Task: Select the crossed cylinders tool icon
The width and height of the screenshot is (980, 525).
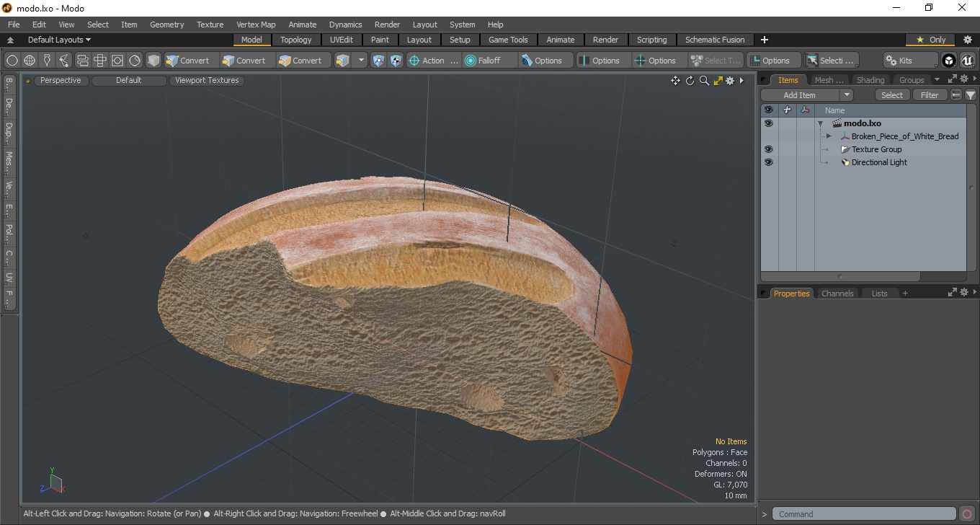Action: (x=100, y=61)
